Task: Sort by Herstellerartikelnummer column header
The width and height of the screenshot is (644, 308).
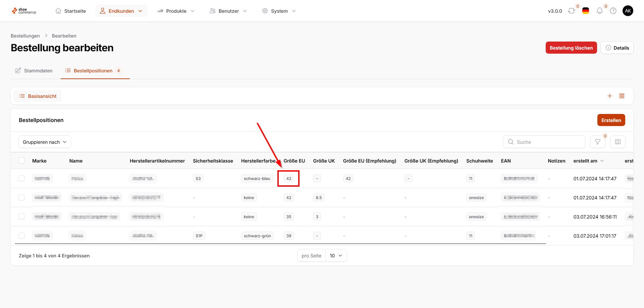Action: (157, 161)
